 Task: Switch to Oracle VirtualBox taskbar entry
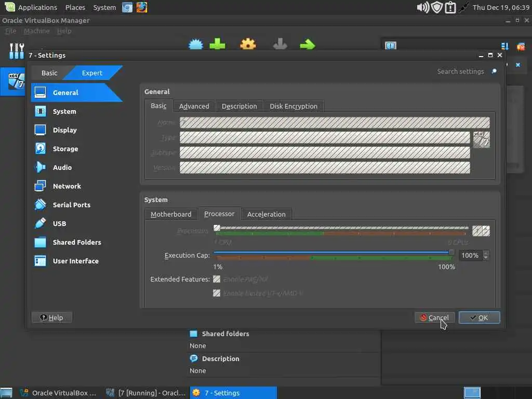click(x=58, y=393)
